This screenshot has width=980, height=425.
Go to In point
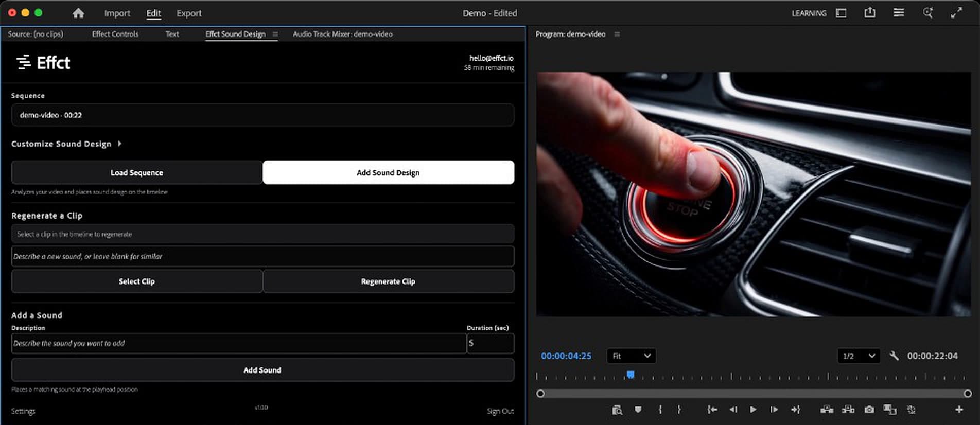click(x=712, y=410)
